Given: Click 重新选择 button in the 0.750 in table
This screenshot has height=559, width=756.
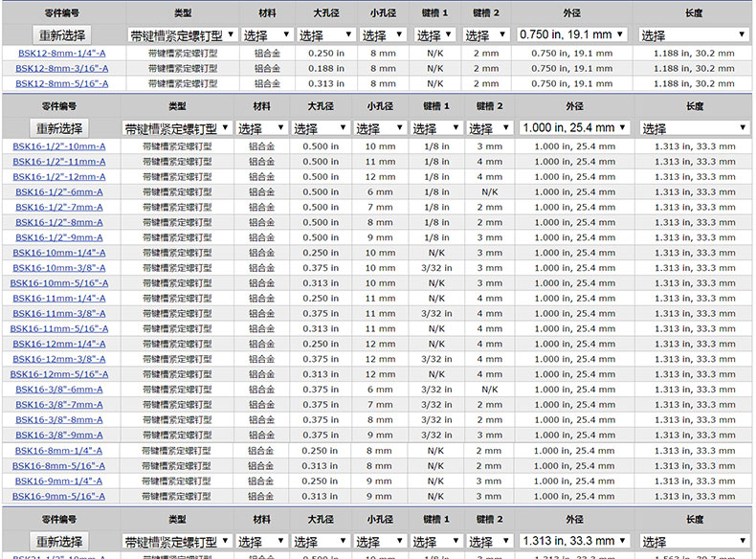Looking at the screenshot, I should [x=62, y=34].
